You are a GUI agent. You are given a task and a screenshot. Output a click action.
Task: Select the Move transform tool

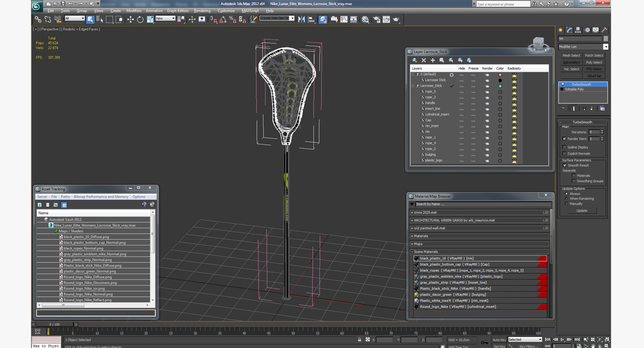coord(130,19)
